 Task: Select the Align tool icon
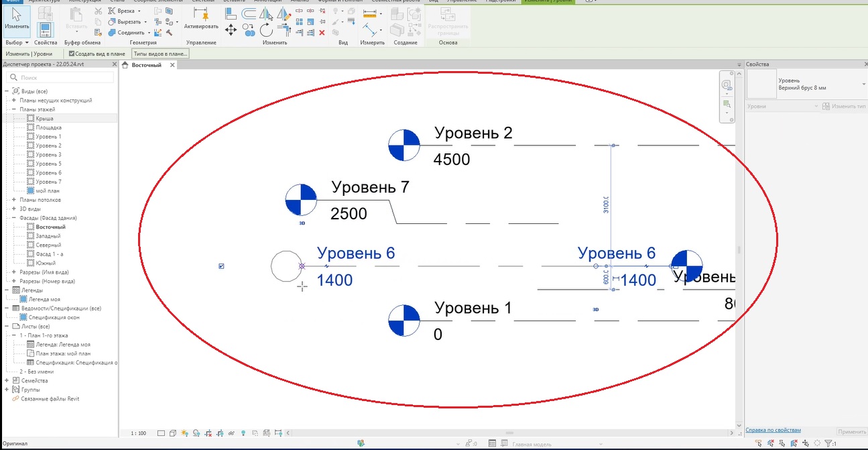coord(231,14)
